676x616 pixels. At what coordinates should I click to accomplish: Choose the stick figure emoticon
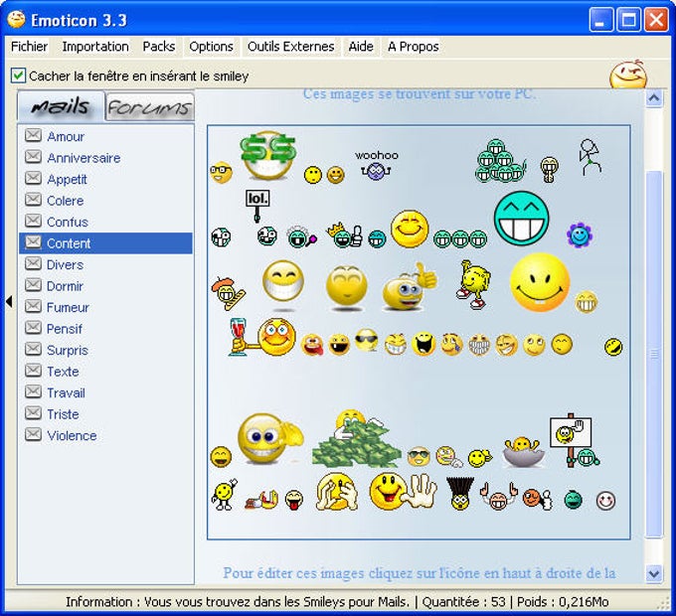(590, 157)
